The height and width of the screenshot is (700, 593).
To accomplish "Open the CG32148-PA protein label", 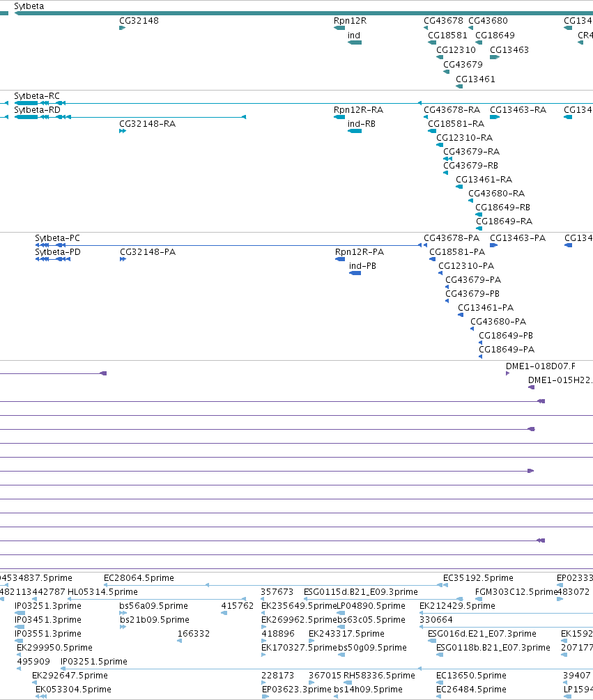I will tap(147, 251).
